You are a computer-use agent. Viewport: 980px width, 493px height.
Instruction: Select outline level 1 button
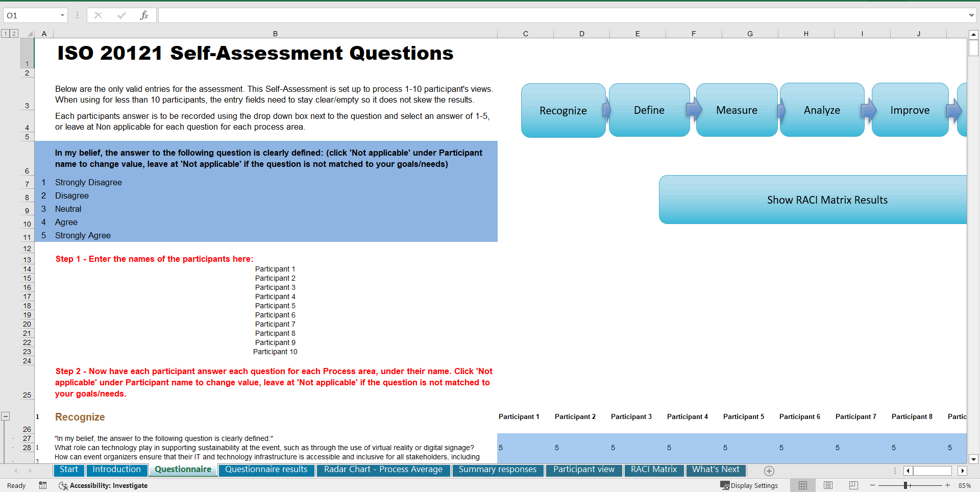tap(5, 34)
